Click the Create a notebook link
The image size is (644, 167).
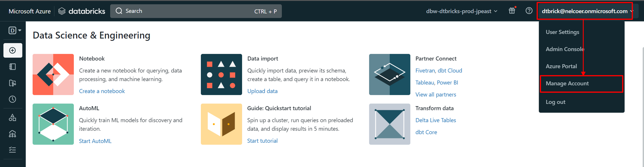click(102, 91)
